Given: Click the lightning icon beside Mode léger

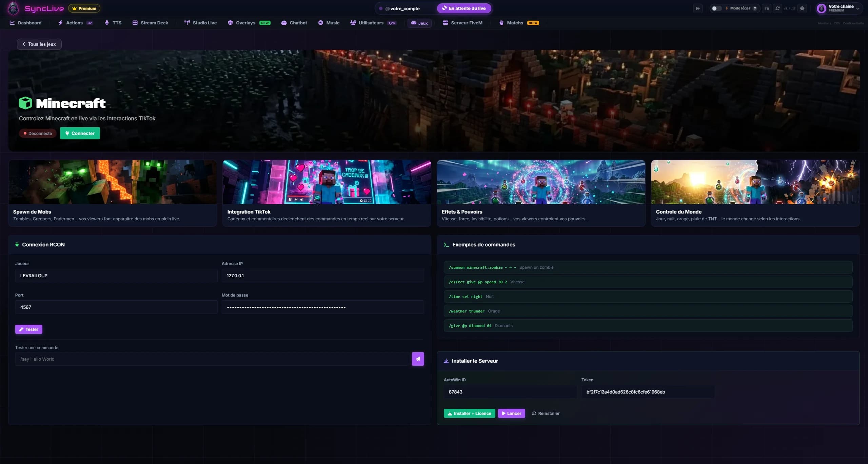Looking at the screenshot, I should tap(727, 8).
